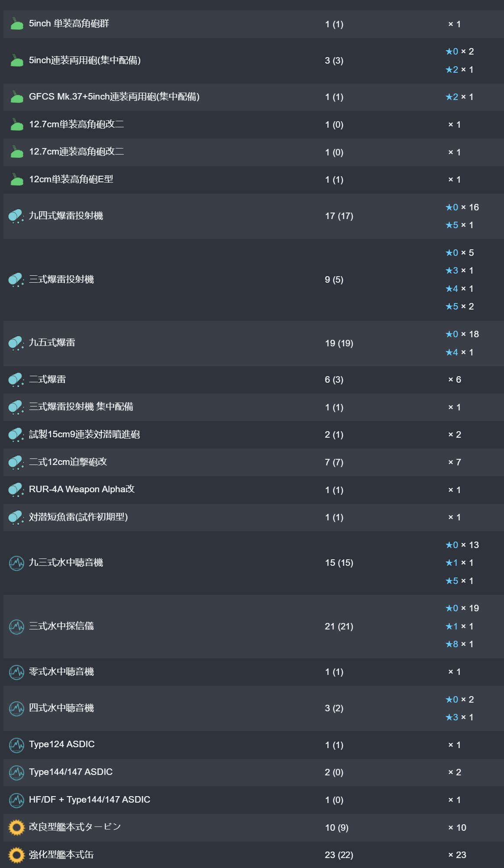
Task: Click the ★8 × 1 entry for 三式水中探信儀
Action: click(460, 644)
